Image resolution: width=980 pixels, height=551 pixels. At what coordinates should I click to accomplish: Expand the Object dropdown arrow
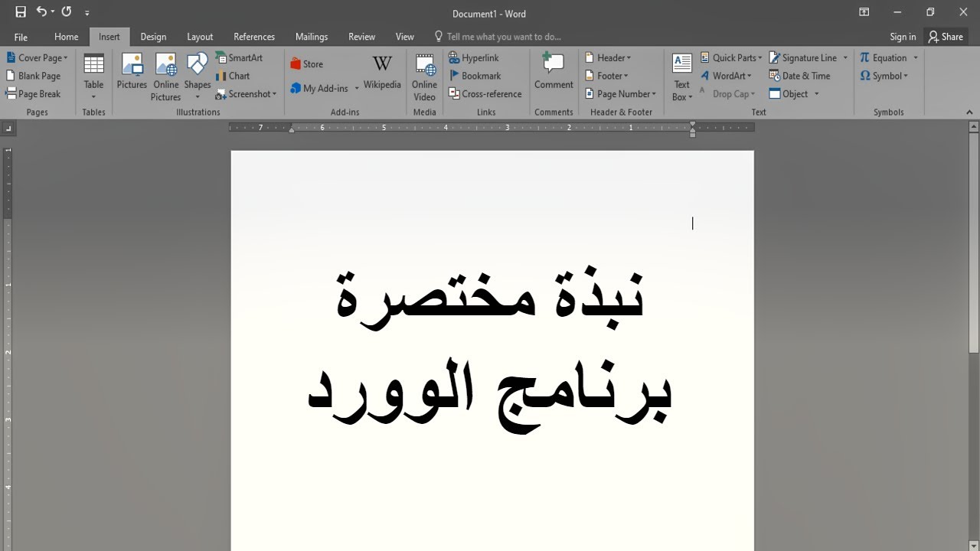pos(817,94)
